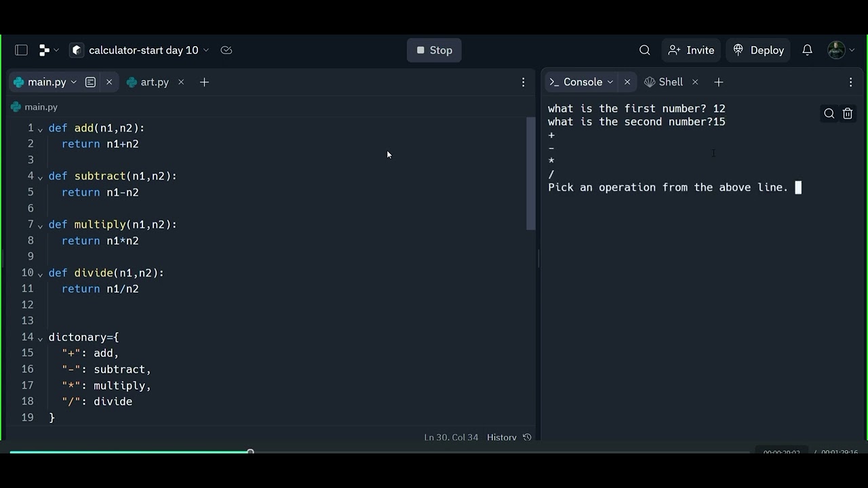Clear console with the trash icon
The image size is (868, 488).
point(848,114)
